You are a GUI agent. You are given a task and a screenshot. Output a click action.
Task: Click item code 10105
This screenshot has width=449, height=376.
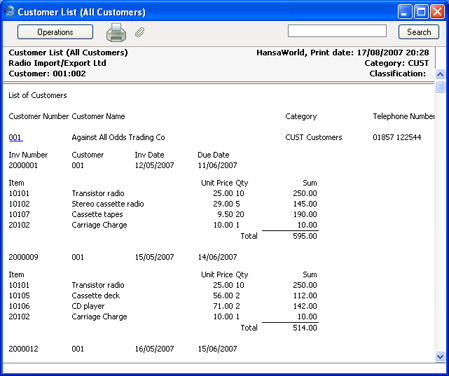(x=19, y=296)
